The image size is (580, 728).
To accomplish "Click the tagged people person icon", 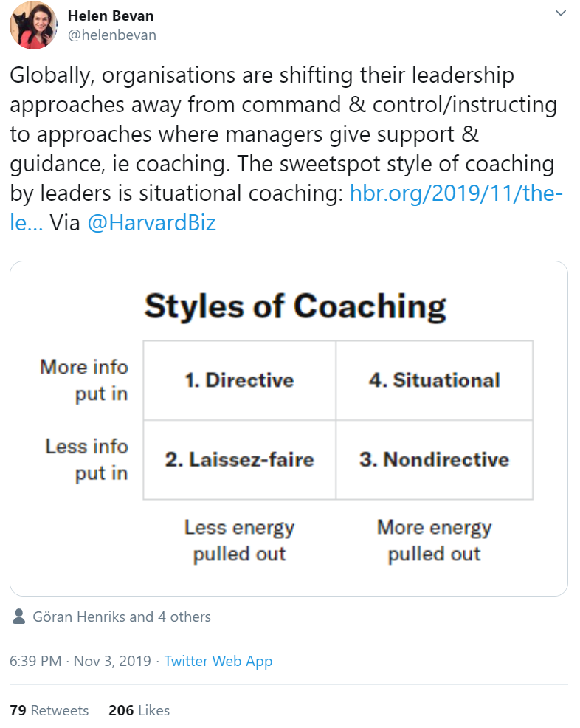I will point(18,616).
